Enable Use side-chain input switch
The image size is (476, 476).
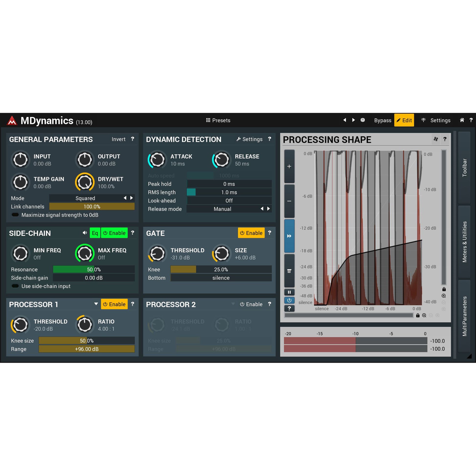pos(15,286)
